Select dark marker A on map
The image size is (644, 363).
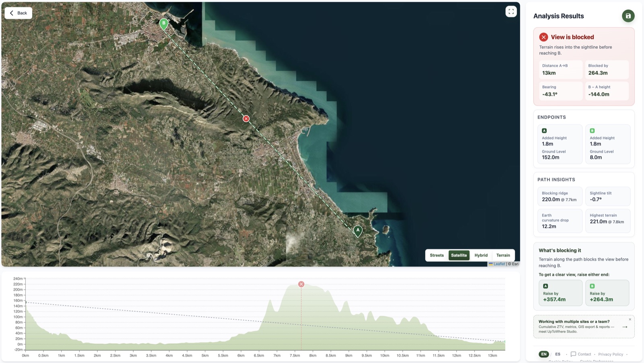358,231
